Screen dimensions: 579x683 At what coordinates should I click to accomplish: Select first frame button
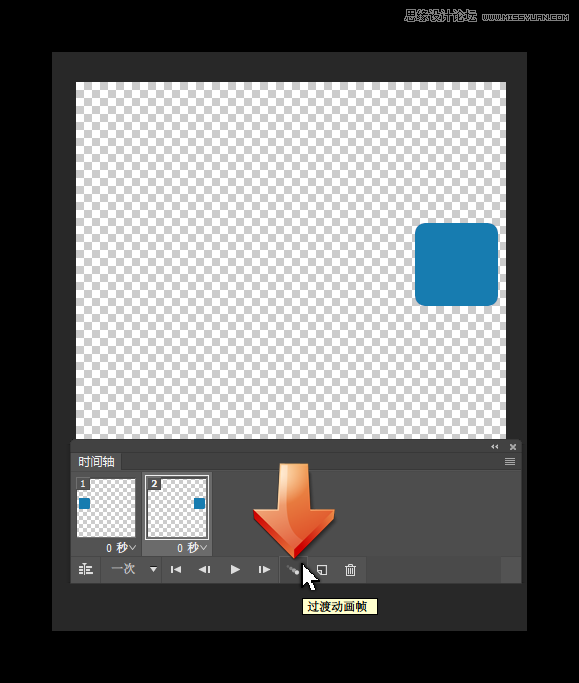tap(176, 569)
